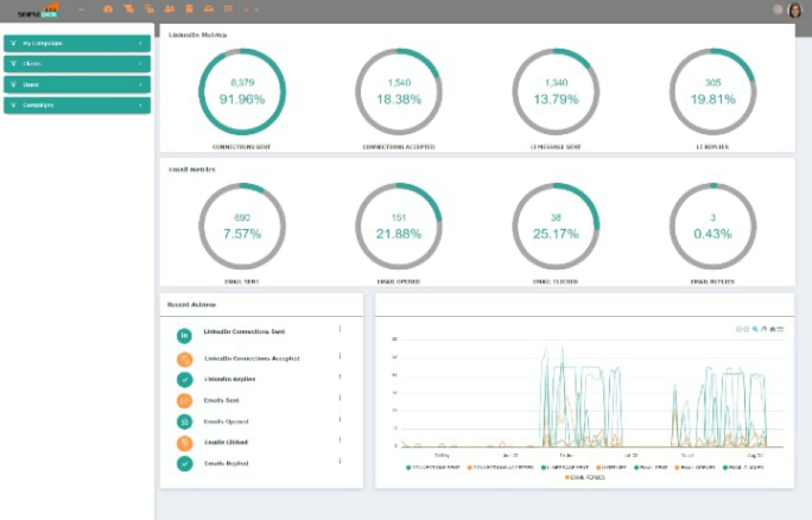Open the user profile avatar

(795, 10)
